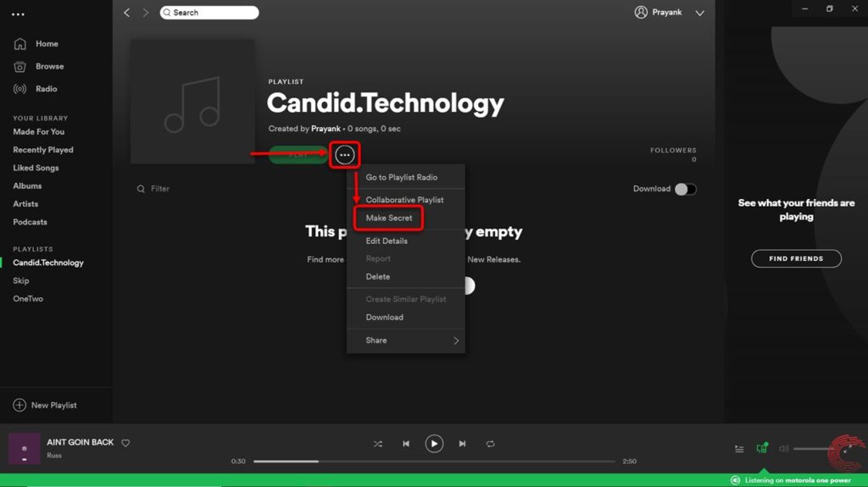Click the user profile avatar icon

pos(641,12)
